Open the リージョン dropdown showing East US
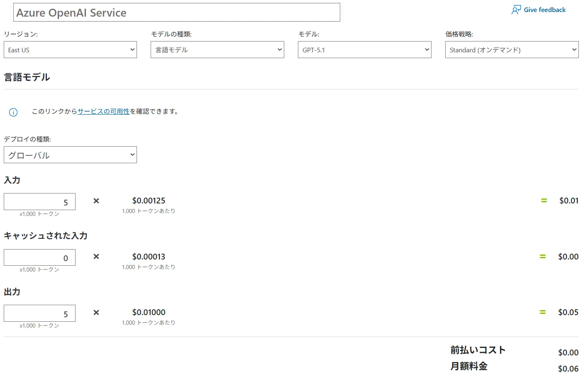This screenshot has height=377, width=588. coord(70,50)
